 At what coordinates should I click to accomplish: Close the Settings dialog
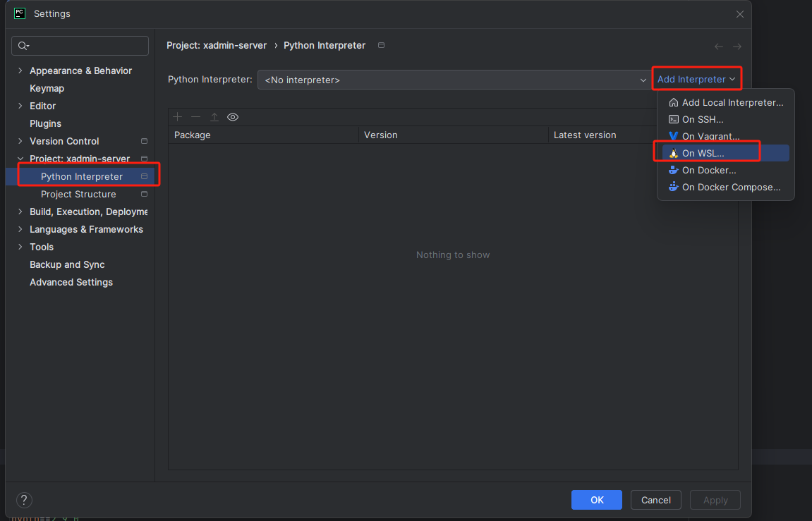click(x=740, y=14)
